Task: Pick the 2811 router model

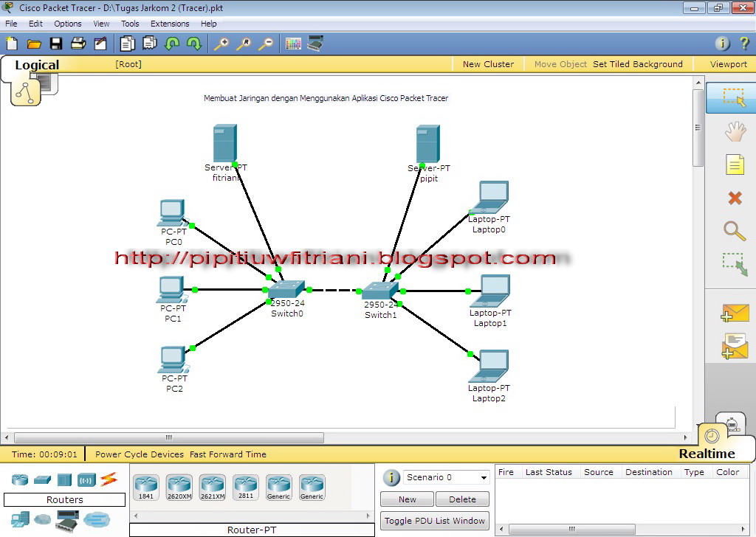Action: pos(245,488)
